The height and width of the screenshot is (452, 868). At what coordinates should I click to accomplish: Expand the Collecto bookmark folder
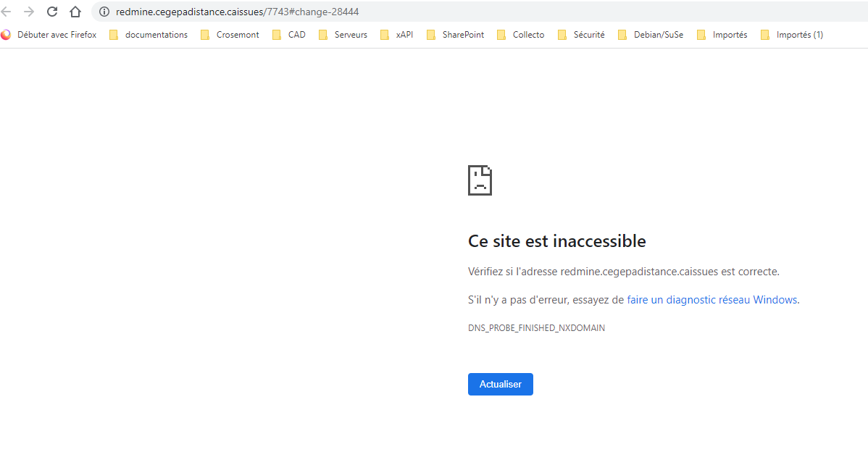(x=521, y=35)
